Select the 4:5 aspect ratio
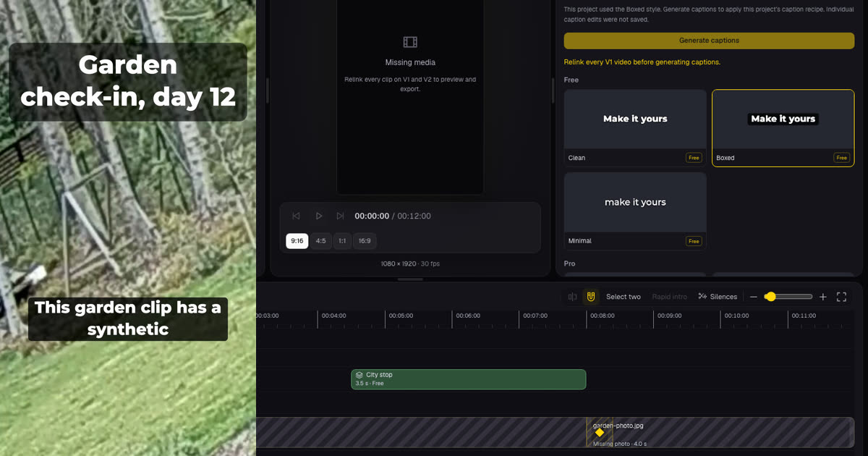The image size is (868, 456). click(320, 241)
